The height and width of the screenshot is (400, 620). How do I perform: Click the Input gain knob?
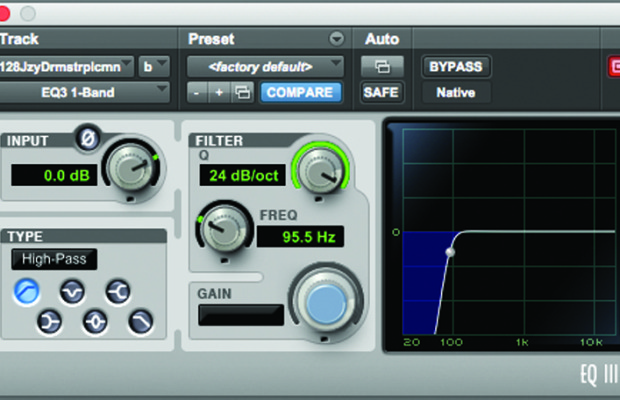(x=131, y=168)
